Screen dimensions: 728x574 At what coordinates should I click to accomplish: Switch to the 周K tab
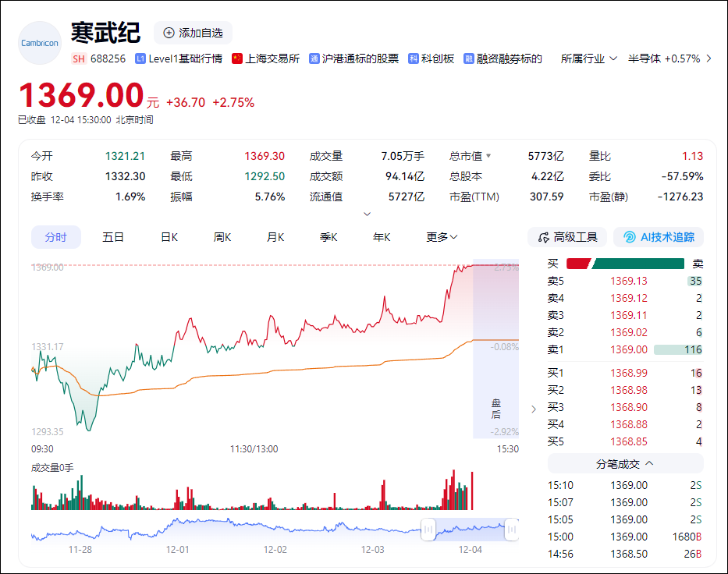pos(222,237)
